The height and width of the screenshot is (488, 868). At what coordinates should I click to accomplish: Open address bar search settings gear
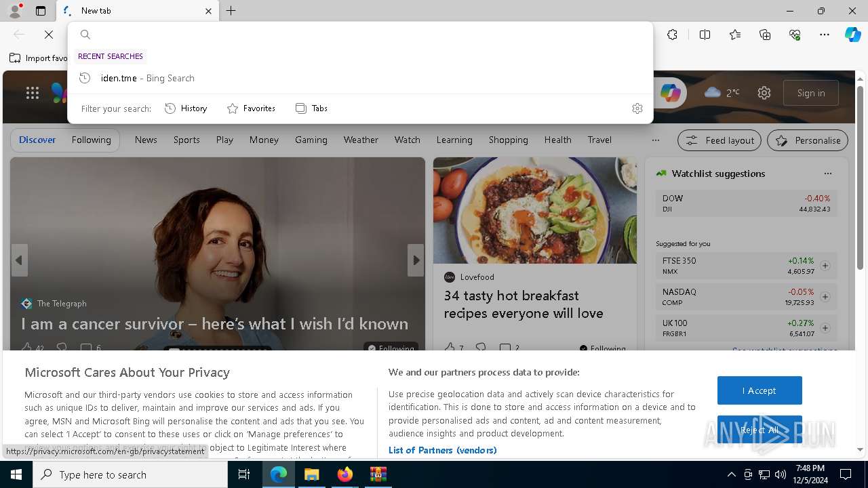[637, 108]
